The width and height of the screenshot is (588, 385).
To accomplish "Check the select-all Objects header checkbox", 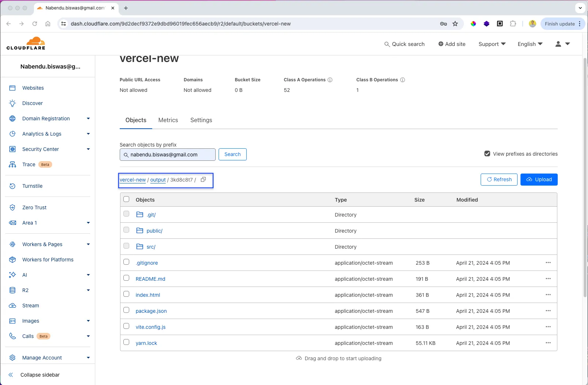I will 126,199.
